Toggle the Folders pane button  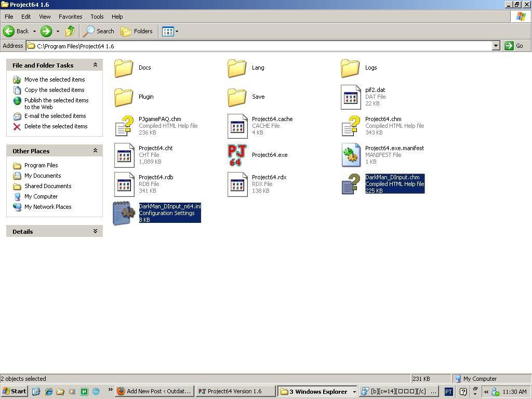coord(137,31)
